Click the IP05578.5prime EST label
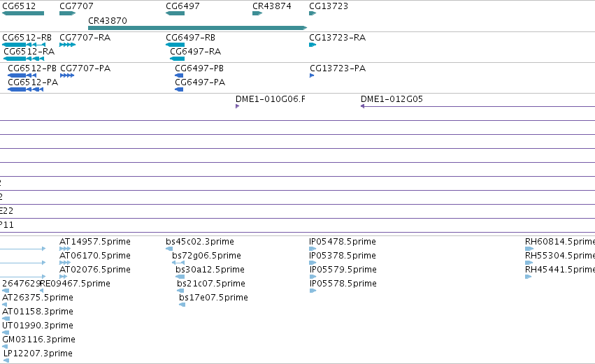Image resolution: width=595 pixels, height=364 pixels. pos(343,284)
